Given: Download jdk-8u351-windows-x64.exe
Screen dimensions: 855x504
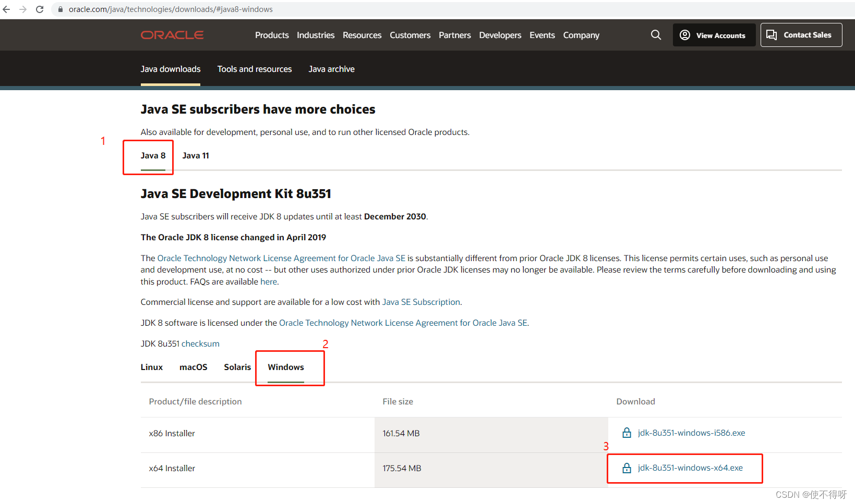Looking at the screenshot, I should coord(690,468).
